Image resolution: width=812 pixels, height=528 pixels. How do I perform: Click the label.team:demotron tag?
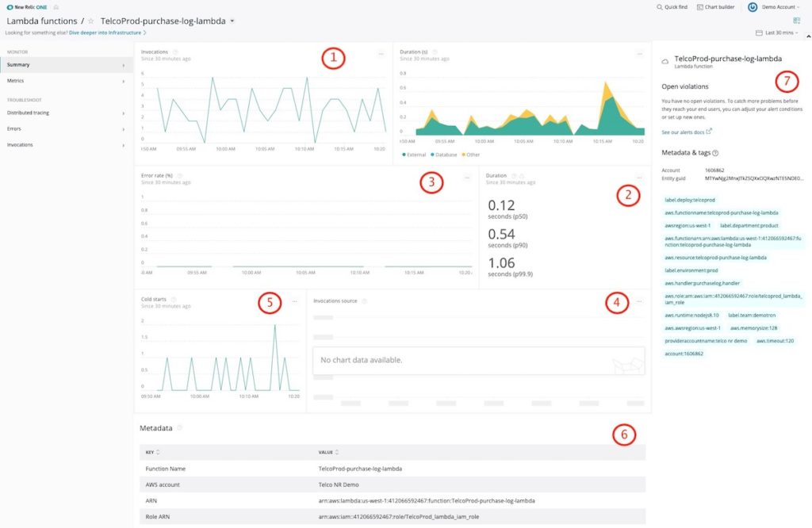[x=752, y=316]
